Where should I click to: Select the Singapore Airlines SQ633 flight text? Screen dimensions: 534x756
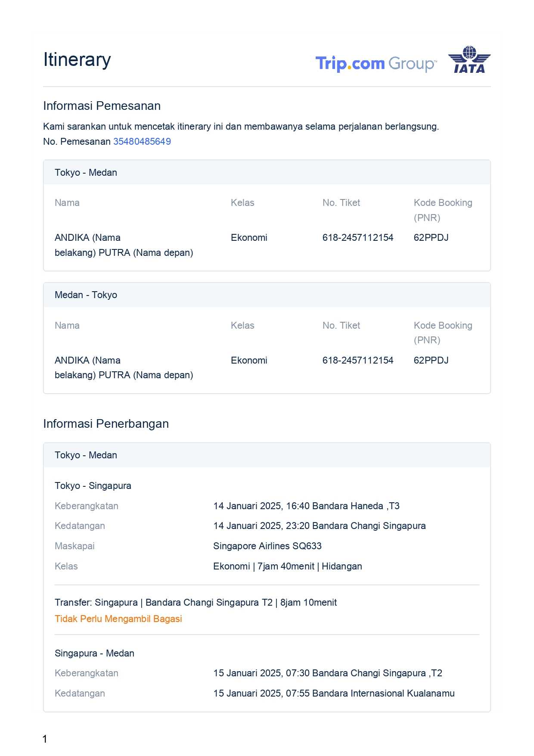267,546
